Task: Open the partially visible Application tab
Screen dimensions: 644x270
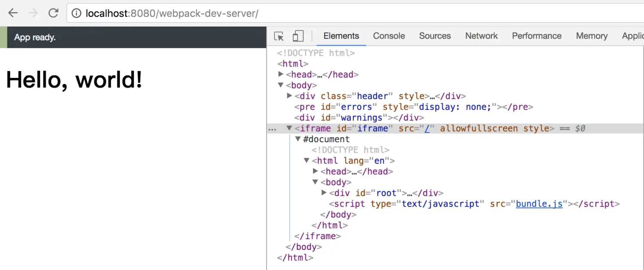Action: tap(632, 36)
